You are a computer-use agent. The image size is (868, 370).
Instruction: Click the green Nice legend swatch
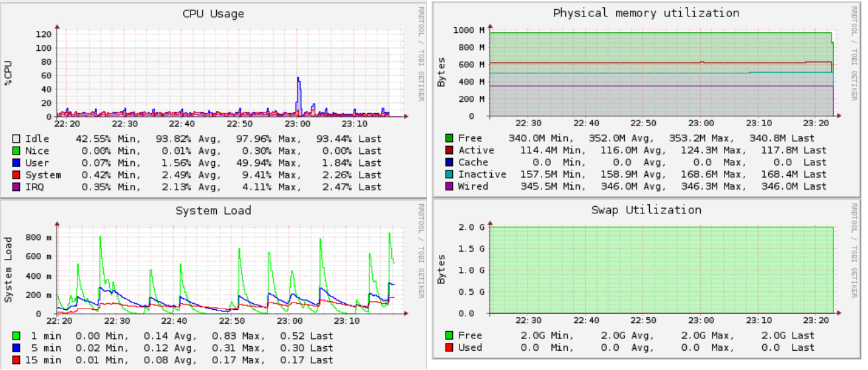click(16, 151)
